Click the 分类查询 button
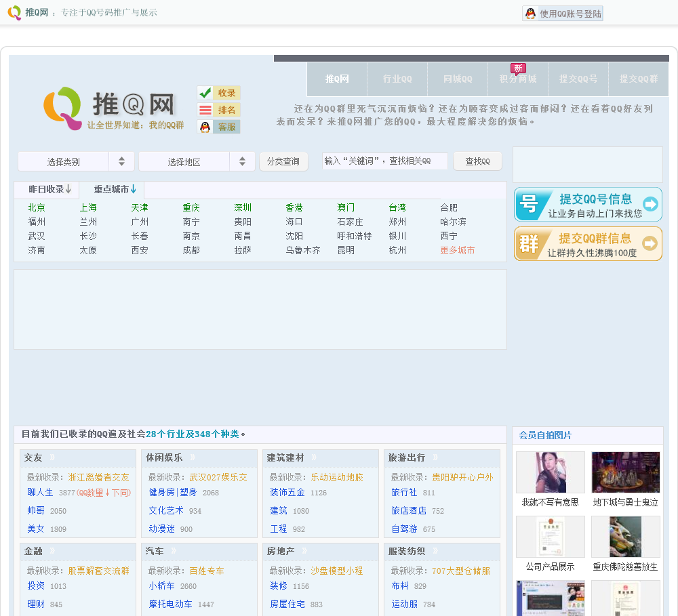 coord(283,162)
